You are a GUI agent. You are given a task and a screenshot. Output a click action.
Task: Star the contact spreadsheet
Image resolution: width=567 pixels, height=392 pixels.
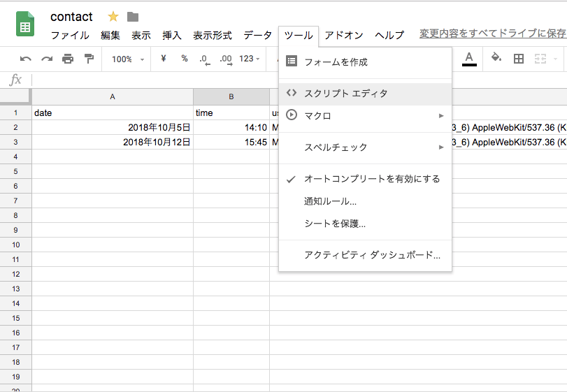tap(113, 17)
